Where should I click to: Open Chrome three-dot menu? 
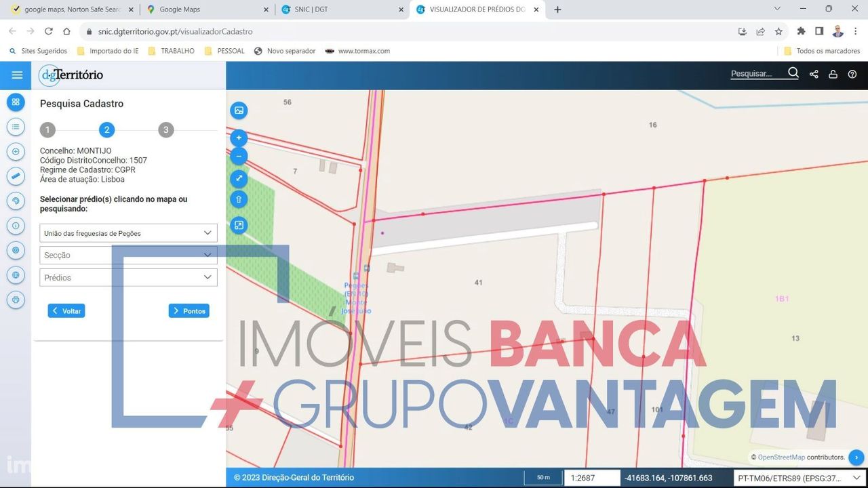click(x=856, y=31)
